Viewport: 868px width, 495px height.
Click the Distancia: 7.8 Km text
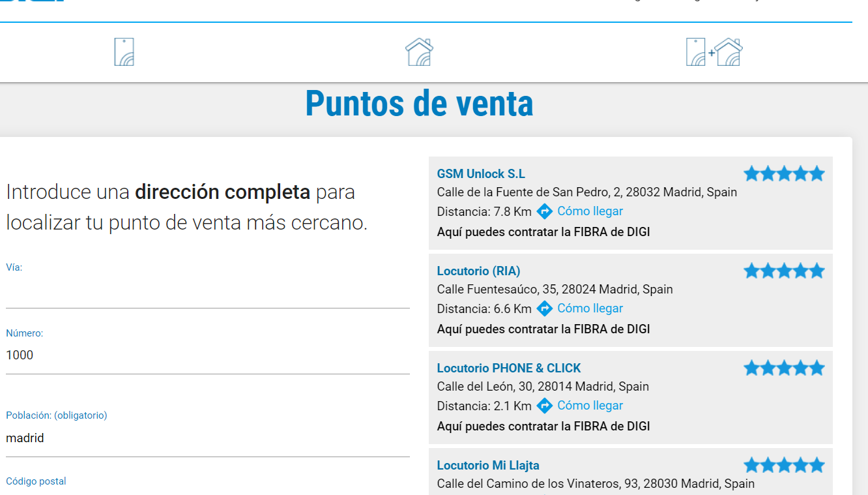coord(484,211)
